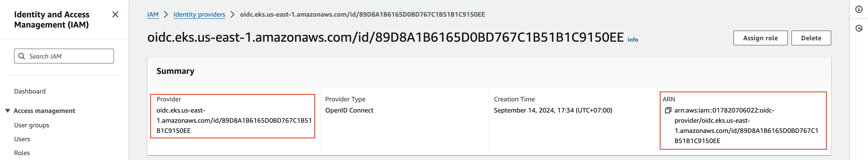Go to User groups

click(x=32, y=125)
